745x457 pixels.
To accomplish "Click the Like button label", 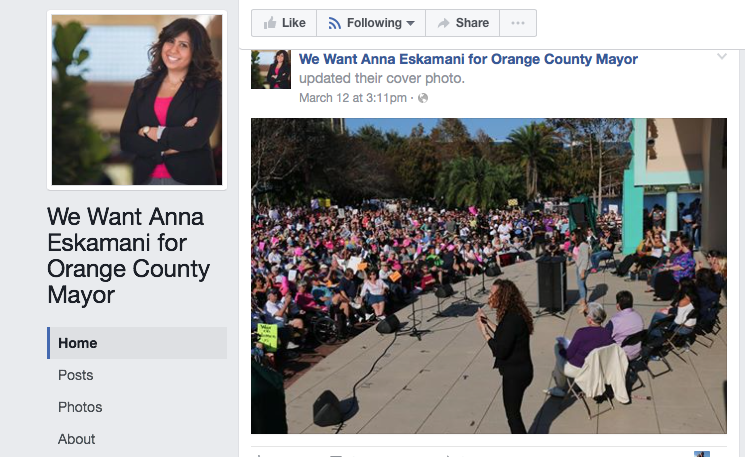I will [x=294, y=23].
